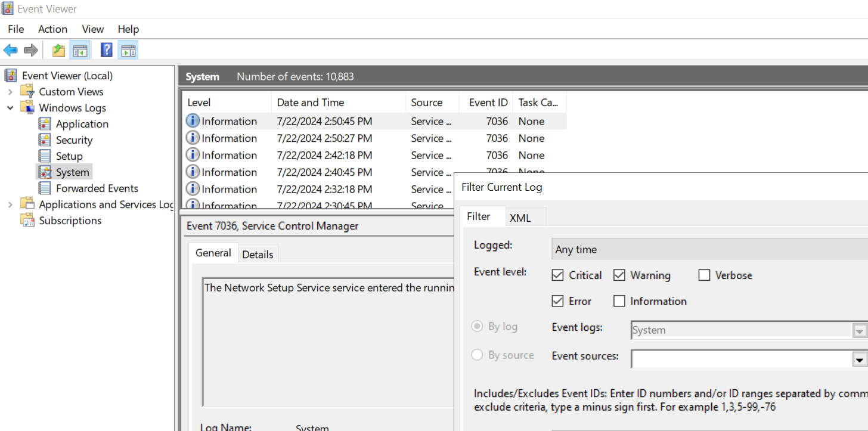Sort events by Date and Time column
868x431 pixels.
(x=311, y=103)
